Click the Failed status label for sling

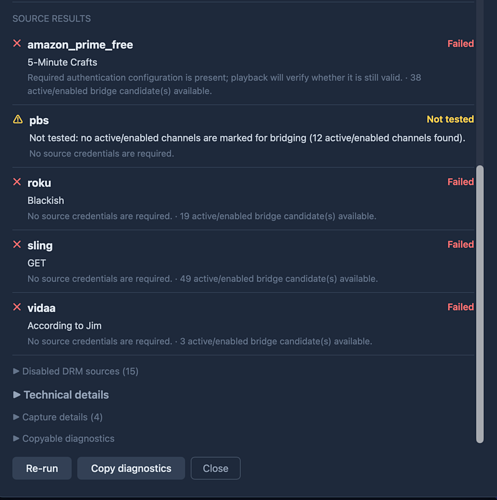click(x=460, y=245)
